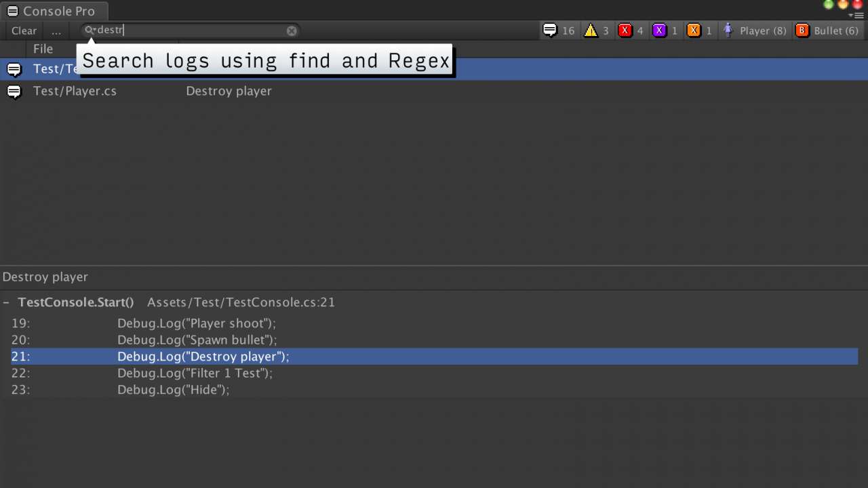Select the Test/Player.cs log entry

coord(434,91)
